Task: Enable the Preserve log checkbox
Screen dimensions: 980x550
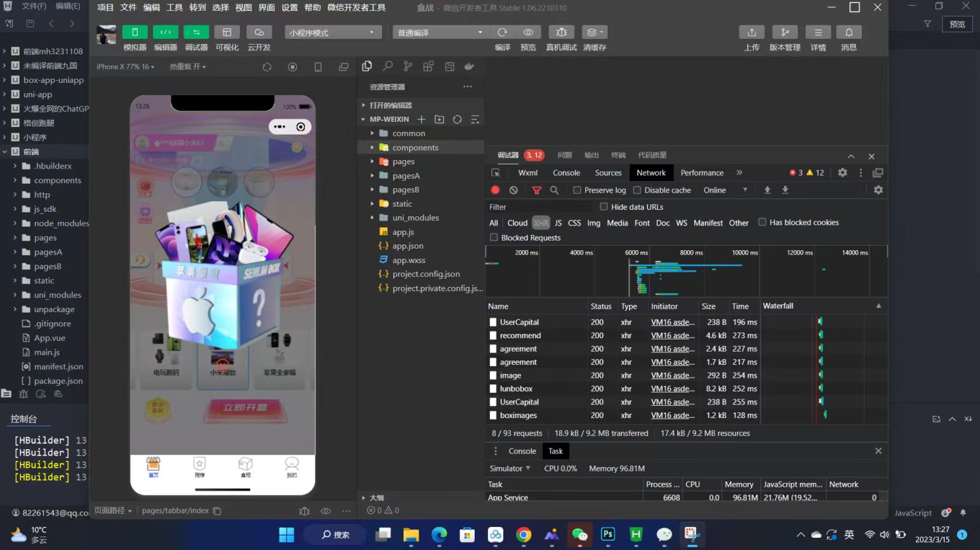Action: coord(577,190)
